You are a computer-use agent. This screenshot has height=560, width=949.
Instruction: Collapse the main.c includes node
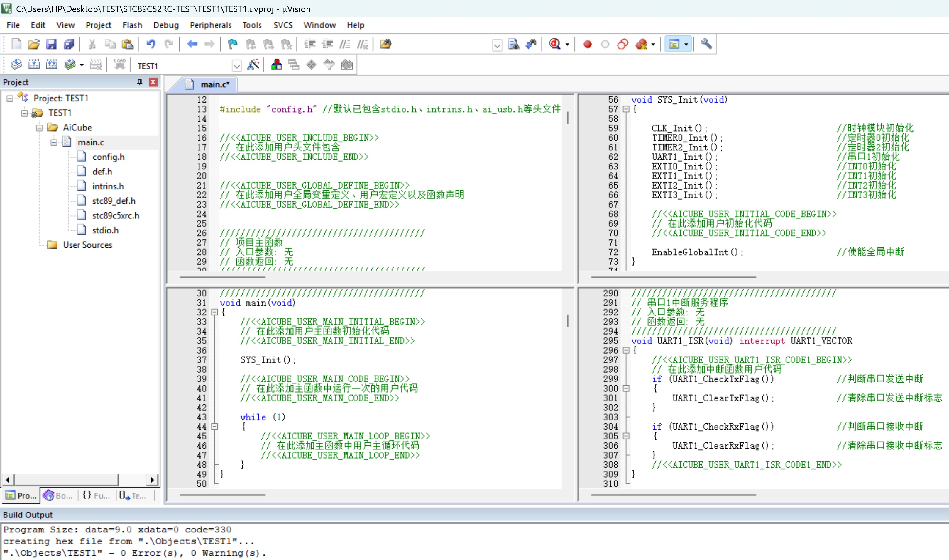click(54, 143)
